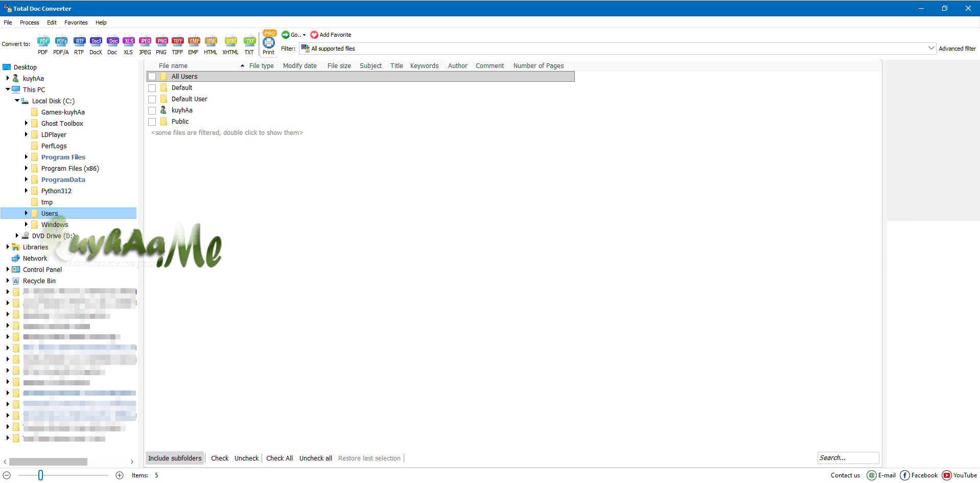
Task: Select Python312 folder in tree
Action: 56,191
